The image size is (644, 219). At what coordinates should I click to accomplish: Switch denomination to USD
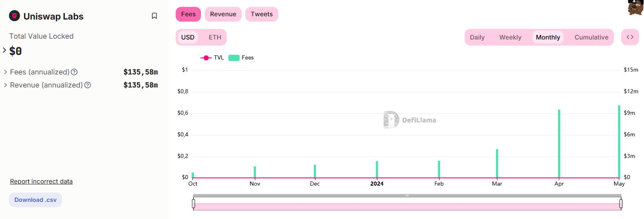click(188, 37)
